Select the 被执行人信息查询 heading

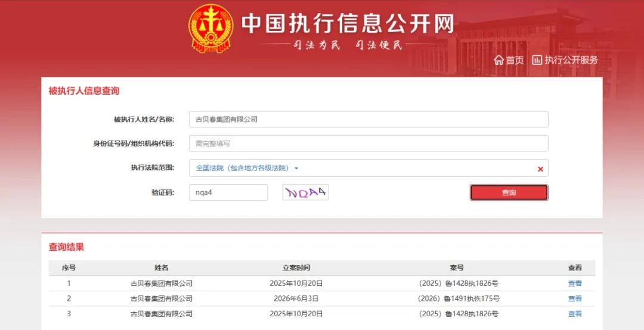click(84, 91)
